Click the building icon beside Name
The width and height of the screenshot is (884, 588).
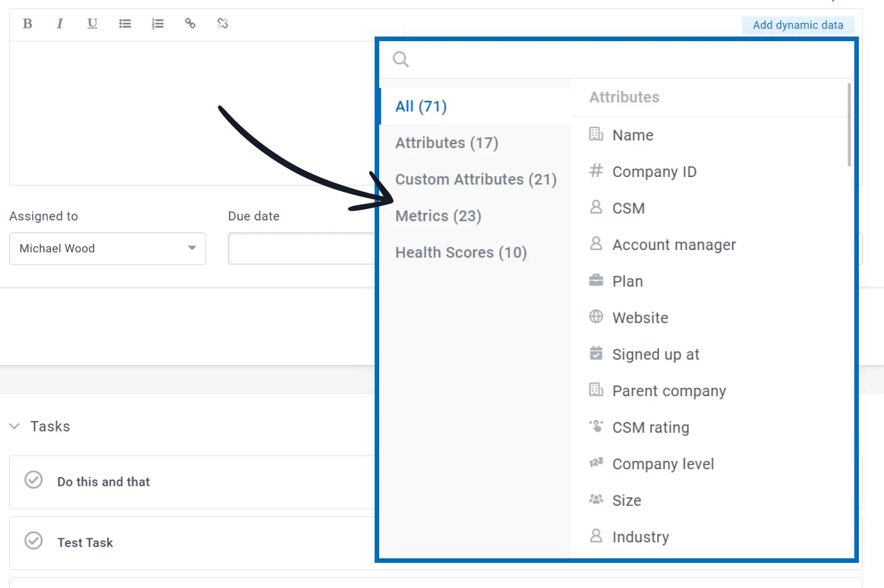(x=596, y=134)
